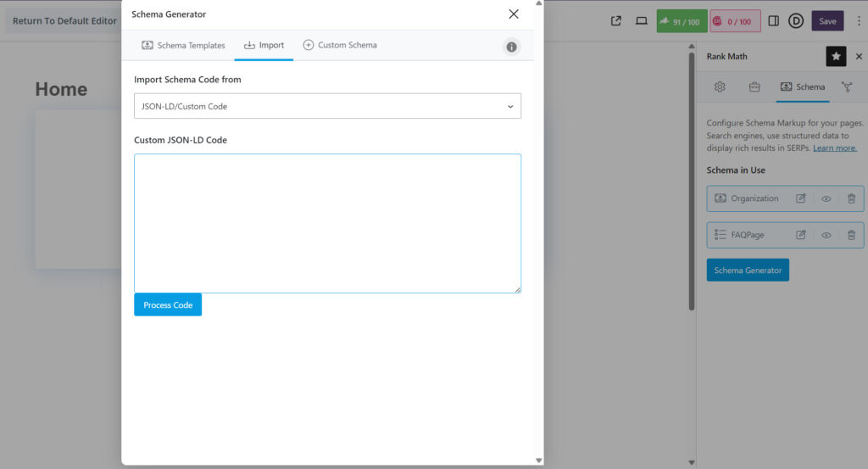The width and height of the screenshot is (868, 469).
Task: Click the info icon in Schema Generator
Action: pos(511,47)
